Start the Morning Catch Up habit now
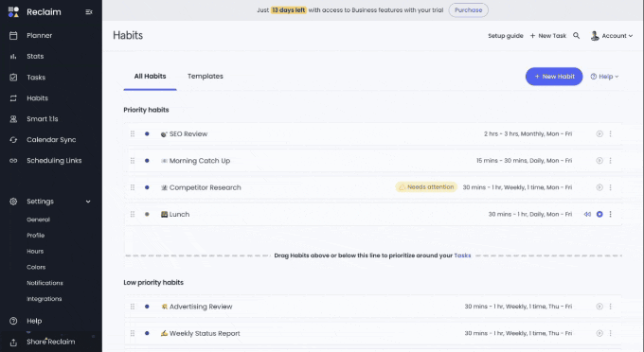The width and height of the screenshot is (644, 352). coord(599,161)
